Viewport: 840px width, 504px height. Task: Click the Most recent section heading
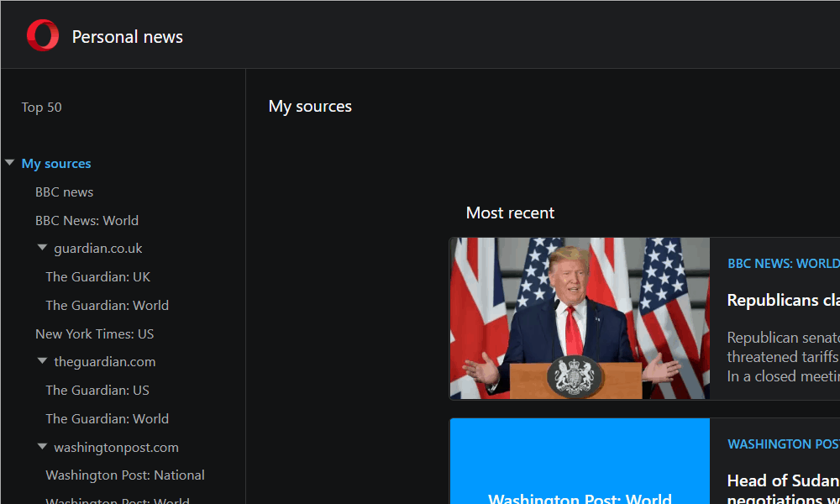pyautogui.click(x=510, y=213)
